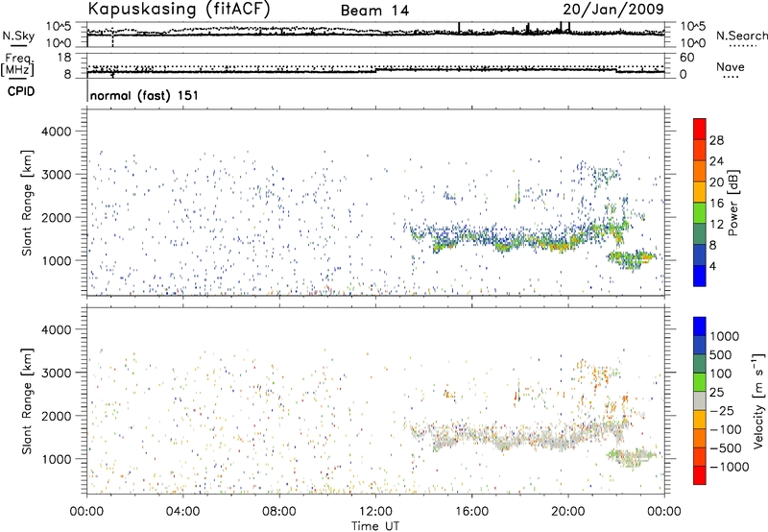This screenshot has width=768, height=532.
Task: Click the '60' Nave axis tick
Action: (x=686, y=58)
